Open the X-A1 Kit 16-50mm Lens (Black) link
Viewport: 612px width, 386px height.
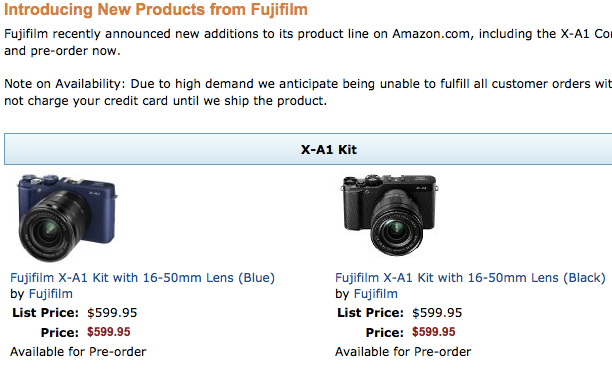(470, 278)
